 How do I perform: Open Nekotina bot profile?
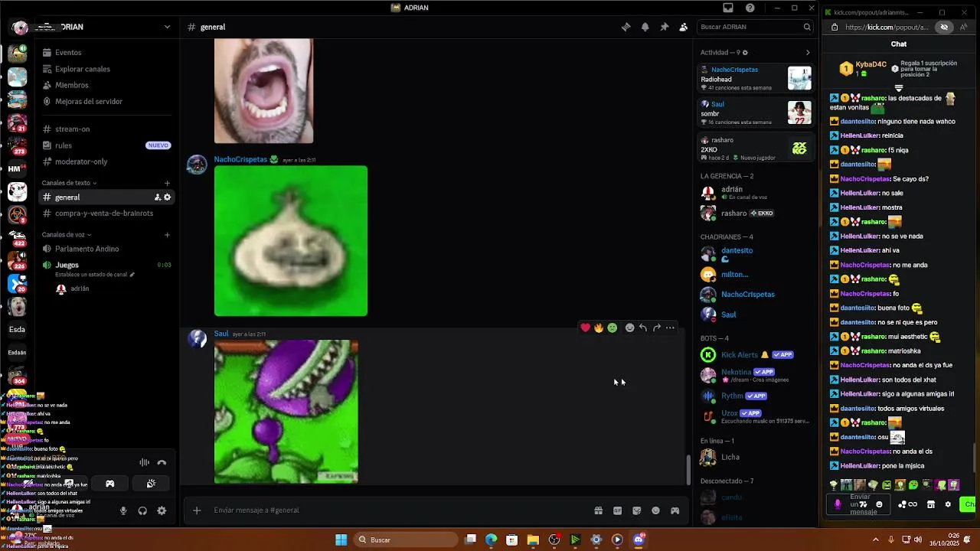click(756, 375)
